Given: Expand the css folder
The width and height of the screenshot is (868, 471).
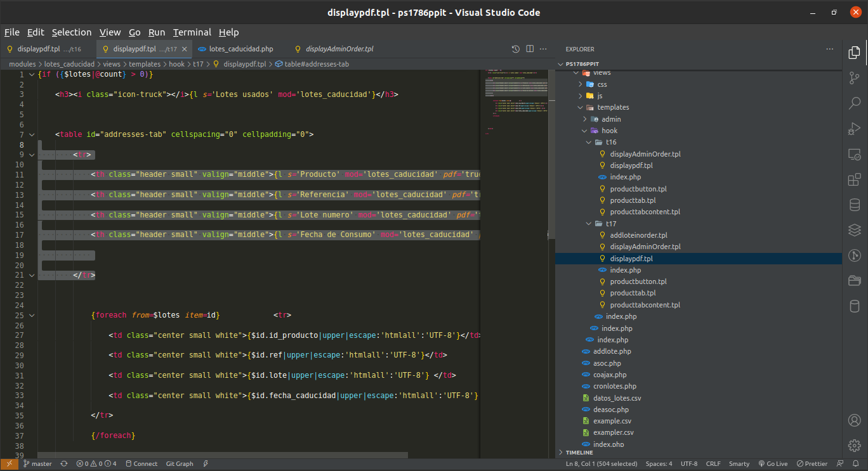Looking at the screenshot, I should point(602,84).
